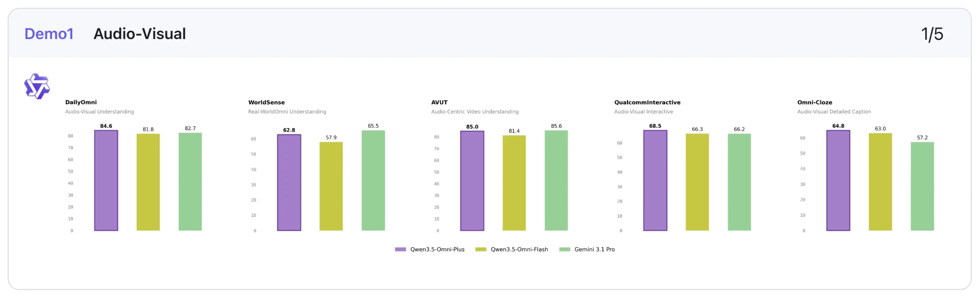Click the AVUT purple bar labeled 85.0

point(472,181)
